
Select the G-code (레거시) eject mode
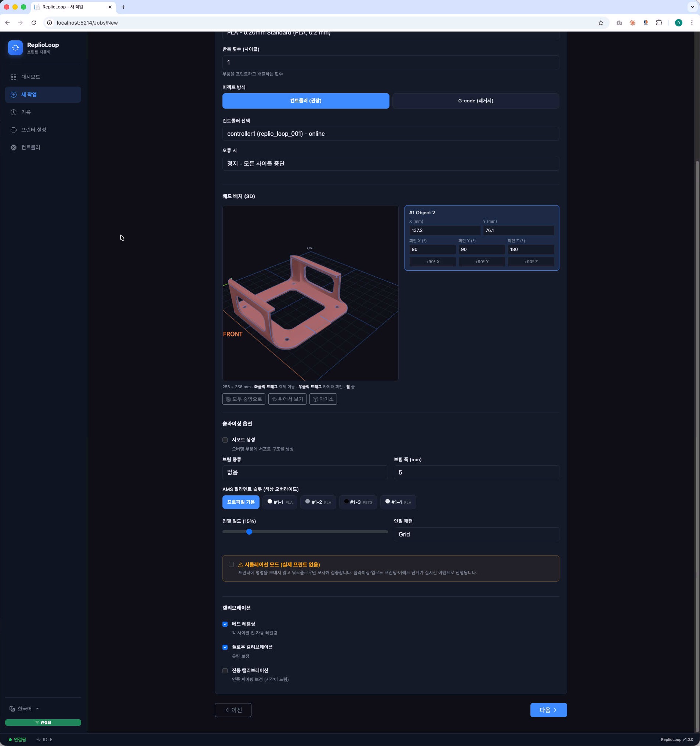[476, 101]
